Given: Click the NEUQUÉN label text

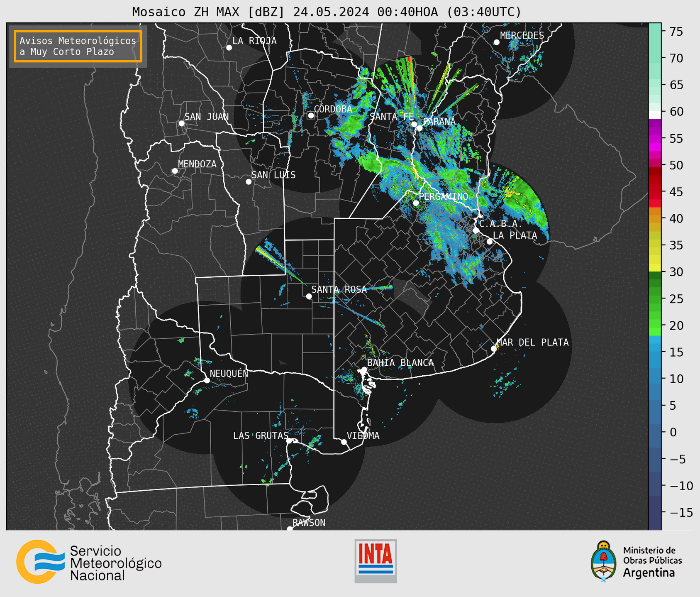Looking at the screenshot, I should (229, 374).
